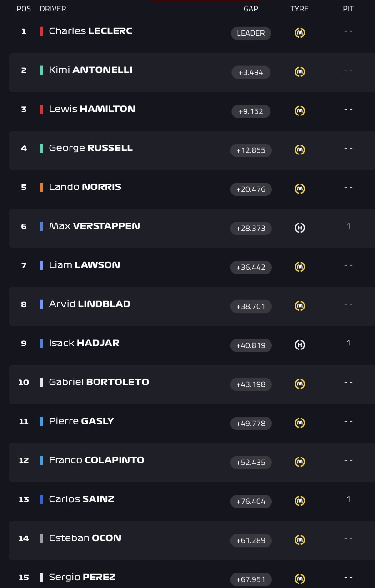This screenshot has width=375, height=588.
Task: Click Verstappen's pit stop count
Action: point(349,226)
